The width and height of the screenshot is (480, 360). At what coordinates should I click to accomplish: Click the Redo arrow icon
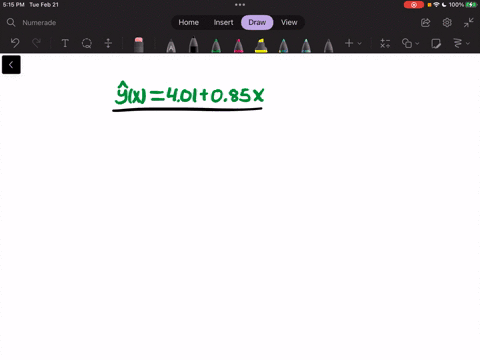[x=36, y=43]
